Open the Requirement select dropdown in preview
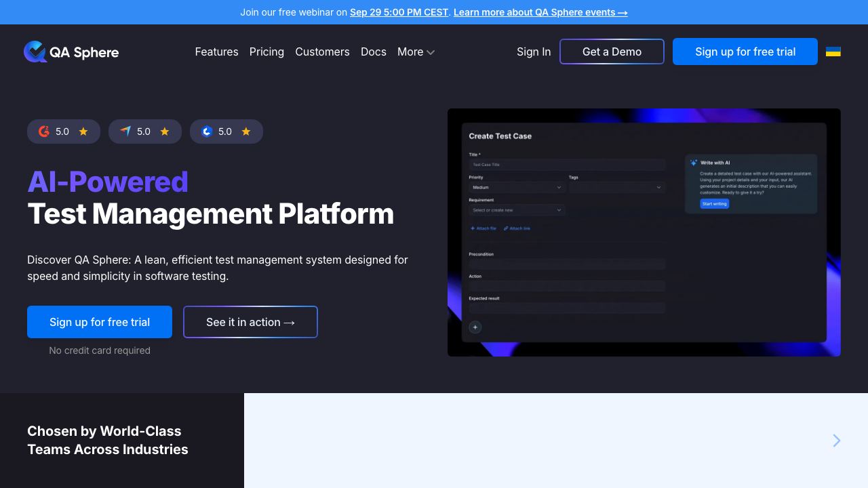Screen dimensions: 868x488 [517, 210]
